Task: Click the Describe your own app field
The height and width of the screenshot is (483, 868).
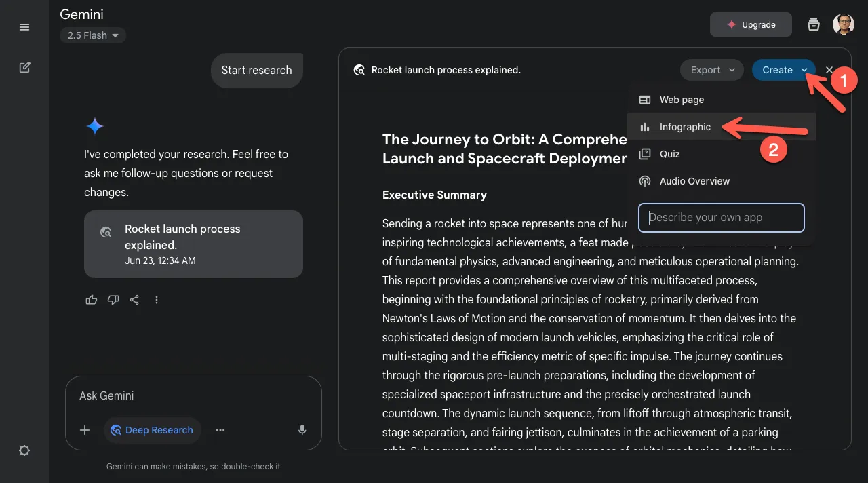Action: [722, 218]
